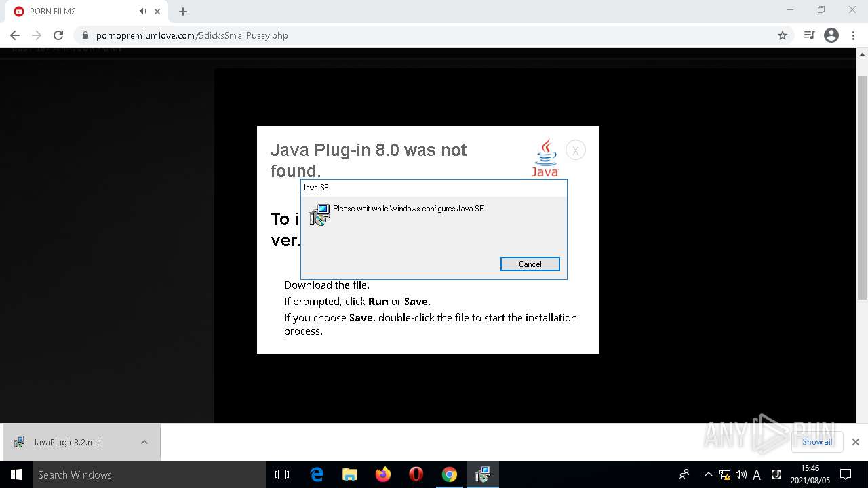Close the Java plug-in popup with X
Image resolution: width=868 pixels, height=488 pixels.
(575, 150)
